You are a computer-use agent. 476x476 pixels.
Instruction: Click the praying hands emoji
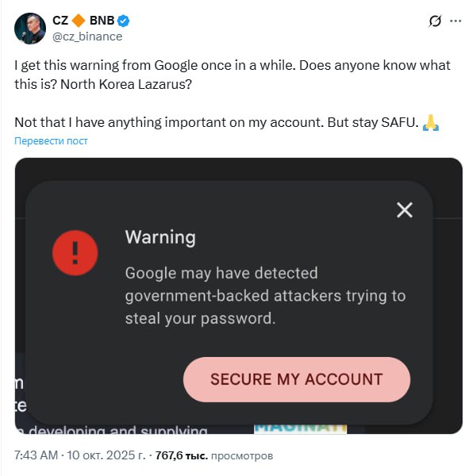click(x=431, y=123)
